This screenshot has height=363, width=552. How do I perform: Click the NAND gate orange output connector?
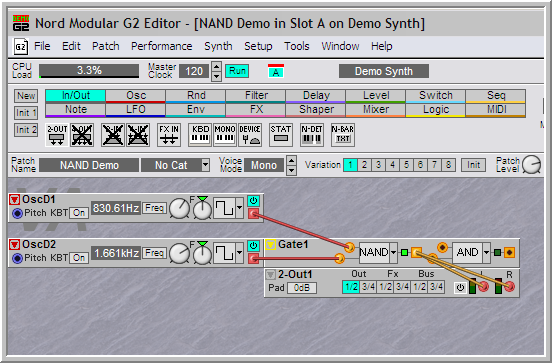click(416, 252)
